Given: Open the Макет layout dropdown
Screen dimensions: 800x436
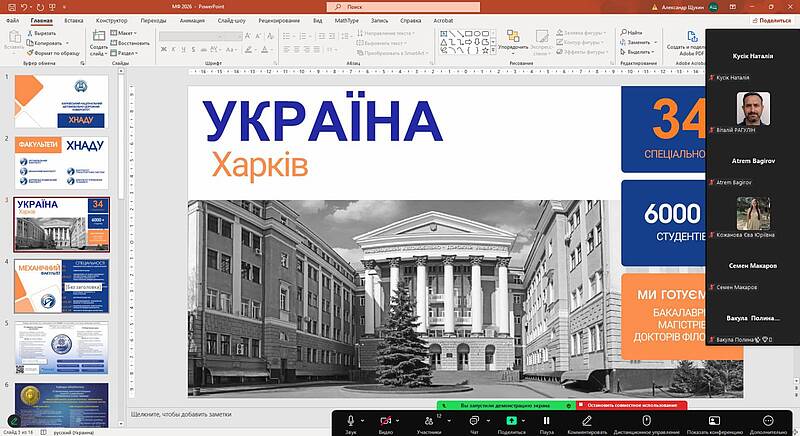Looking at the screenshot, I should 126,33.
